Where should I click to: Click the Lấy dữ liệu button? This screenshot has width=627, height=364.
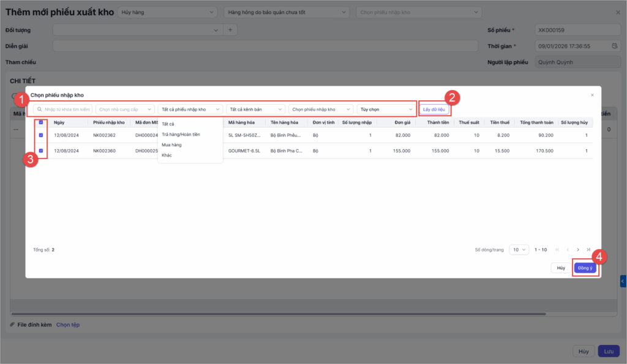tap(435, 110)
